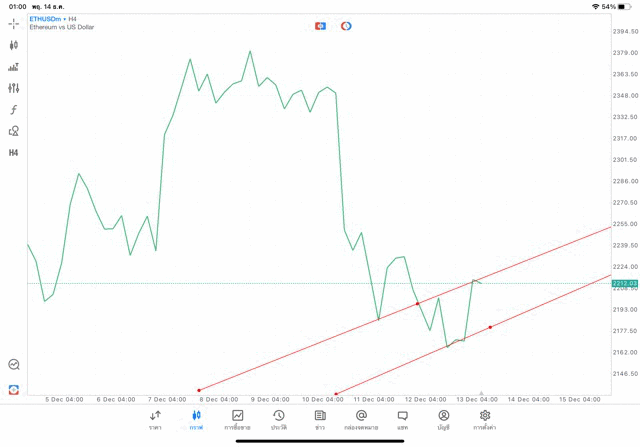The image size is (640, 447).
Task: Open the กล่องจดหมาย (Mailbox) tab
Action: pos(361,419)
